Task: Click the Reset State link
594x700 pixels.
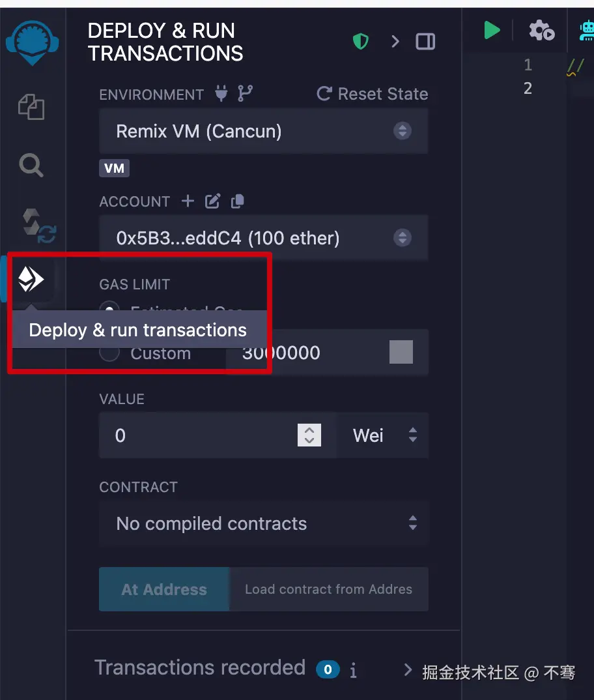Action: click(373, 94)
